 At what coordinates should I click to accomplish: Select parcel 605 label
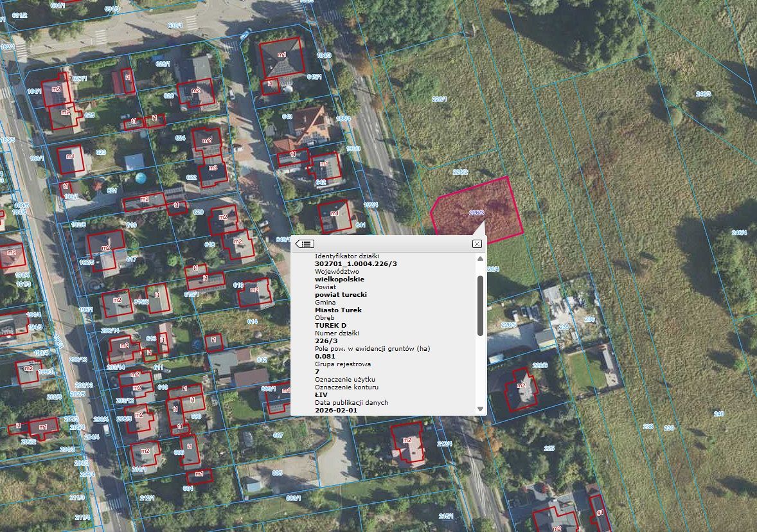pyautogui.click(x=277, y=473)
